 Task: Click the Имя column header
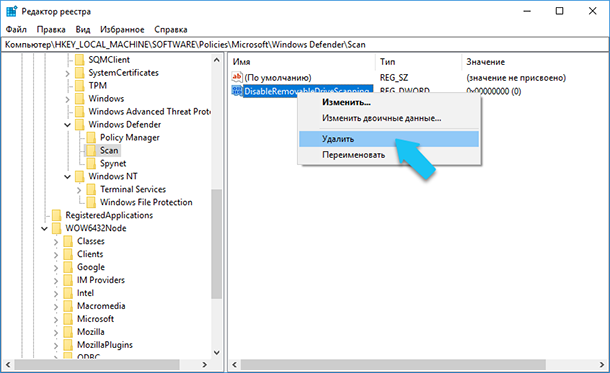[x=302, y=62]
